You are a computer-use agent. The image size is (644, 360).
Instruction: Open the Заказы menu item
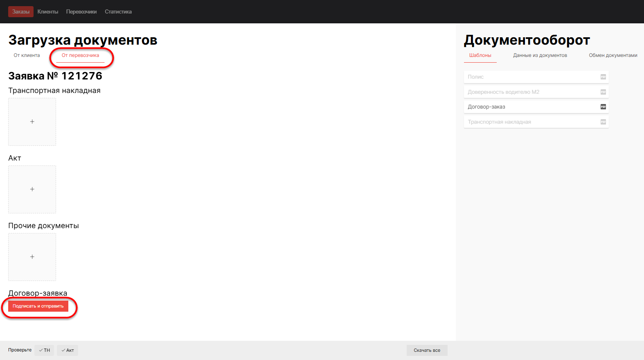click(21, 12)
